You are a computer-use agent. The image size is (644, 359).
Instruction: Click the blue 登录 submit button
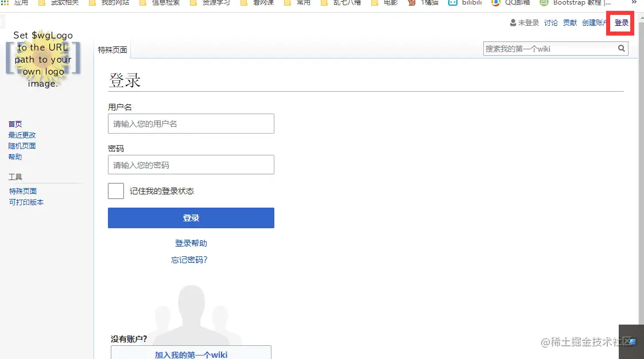[191, 218]
